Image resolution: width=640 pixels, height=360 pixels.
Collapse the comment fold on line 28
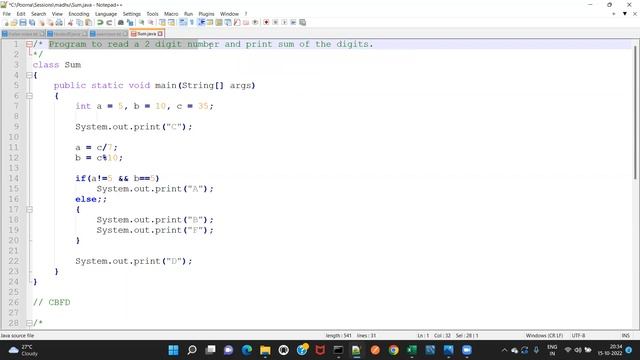[29, 323]
